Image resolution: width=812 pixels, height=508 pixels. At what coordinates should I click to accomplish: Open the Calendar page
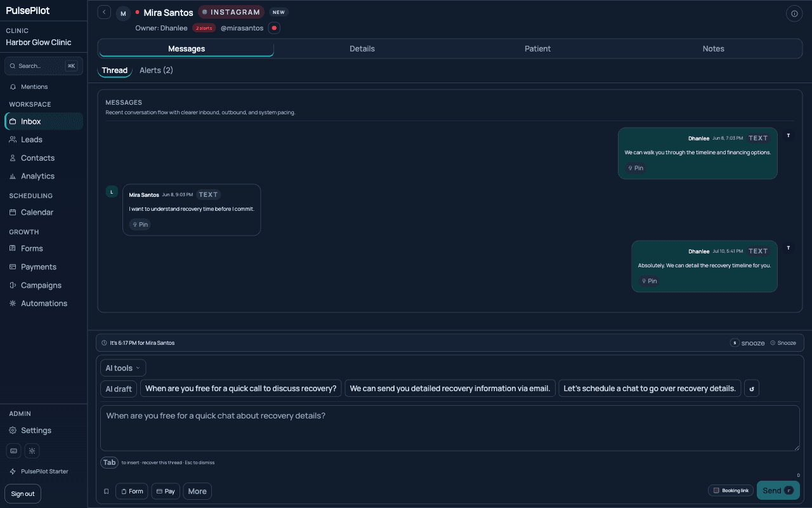[44, 213]
